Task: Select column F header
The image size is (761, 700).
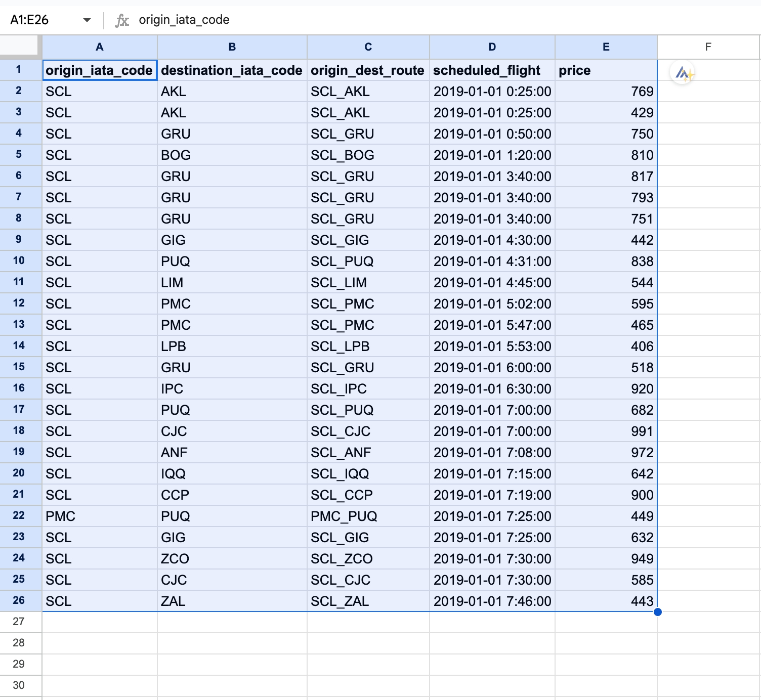Action: [x=708, y=47]
